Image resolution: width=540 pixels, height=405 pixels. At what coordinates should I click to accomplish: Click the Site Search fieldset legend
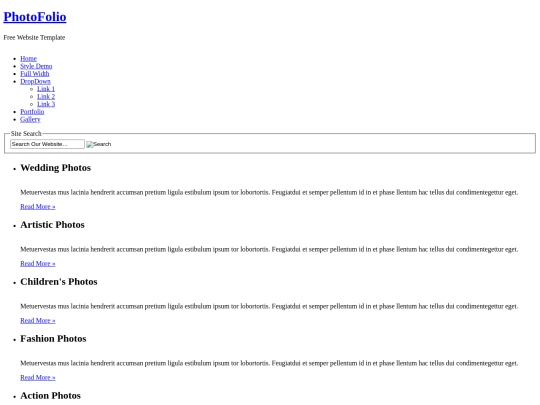(x=26, y=133)
